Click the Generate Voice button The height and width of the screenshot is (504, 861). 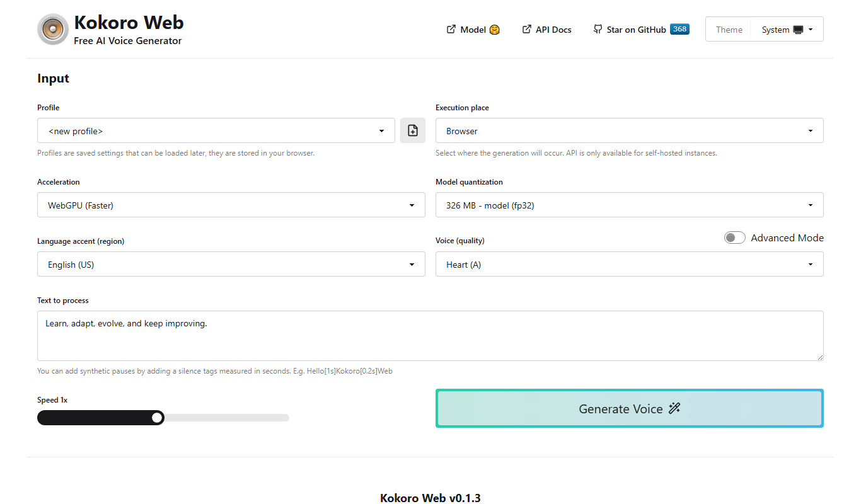click(x=629, y=408)
